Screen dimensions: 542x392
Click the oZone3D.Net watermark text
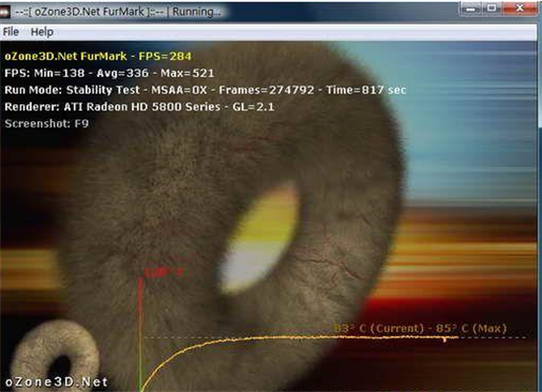(56, 382)
